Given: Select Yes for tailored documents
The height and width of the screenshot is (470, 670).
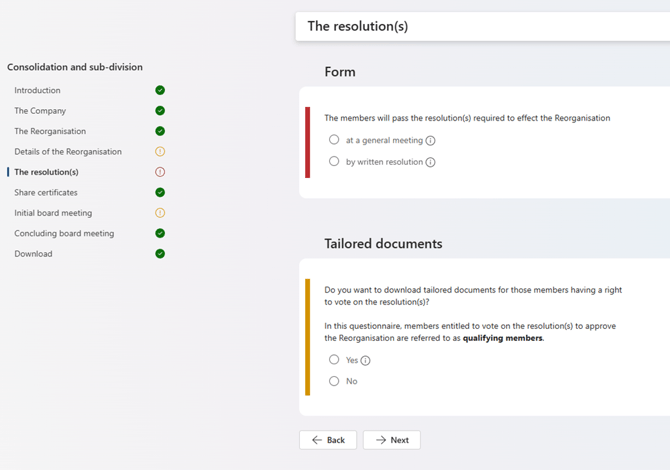Looking at the screenshot, I should (x=334, y=360).
